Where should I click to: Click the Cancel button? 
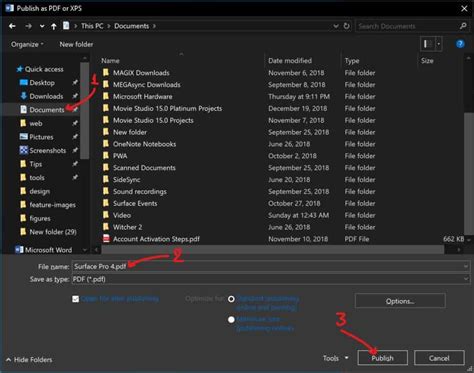(x=439, y=358)
